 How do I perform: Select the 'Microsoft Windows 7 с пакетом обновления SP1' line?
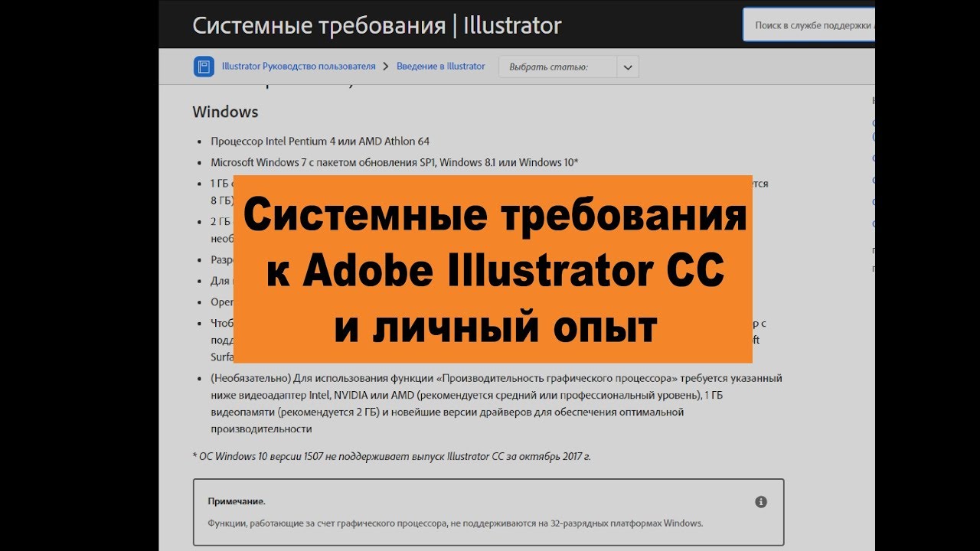click(394, 162)
